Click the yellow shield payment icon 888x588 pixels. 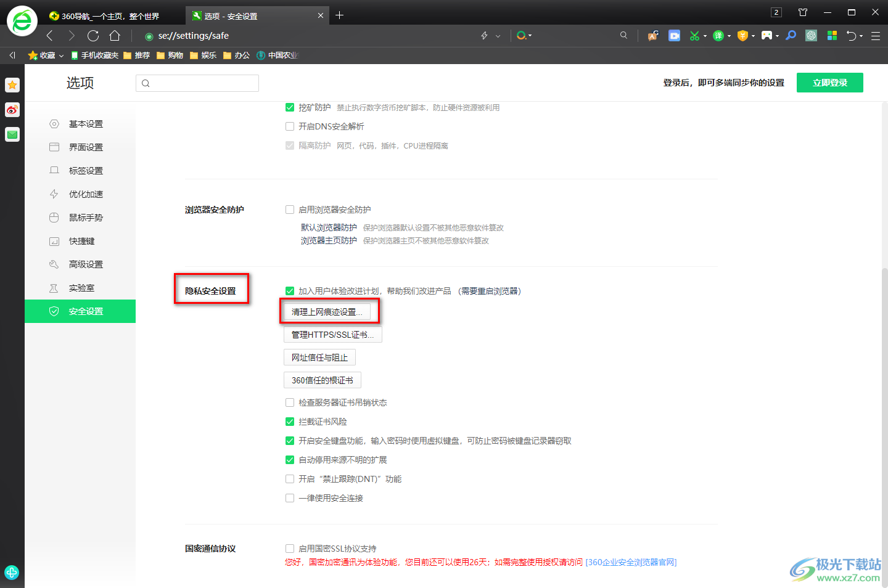tap(742, 36)
